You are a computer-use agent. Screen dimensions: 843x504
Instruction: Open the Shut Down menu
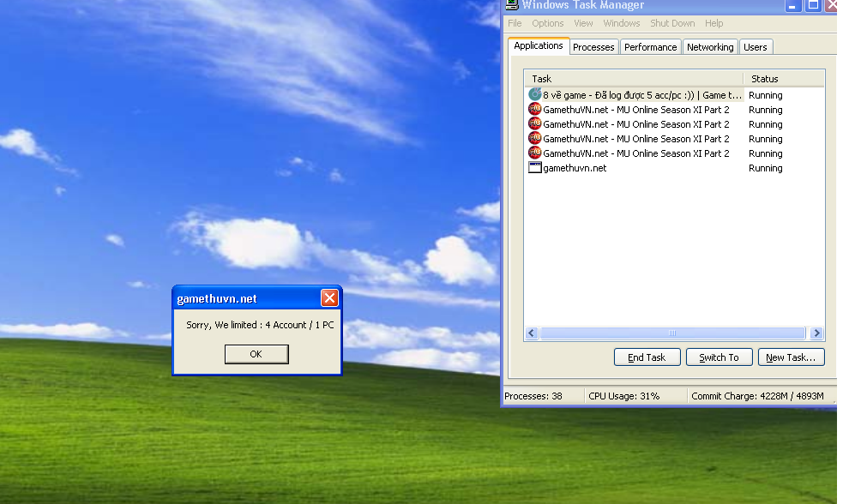672,23
